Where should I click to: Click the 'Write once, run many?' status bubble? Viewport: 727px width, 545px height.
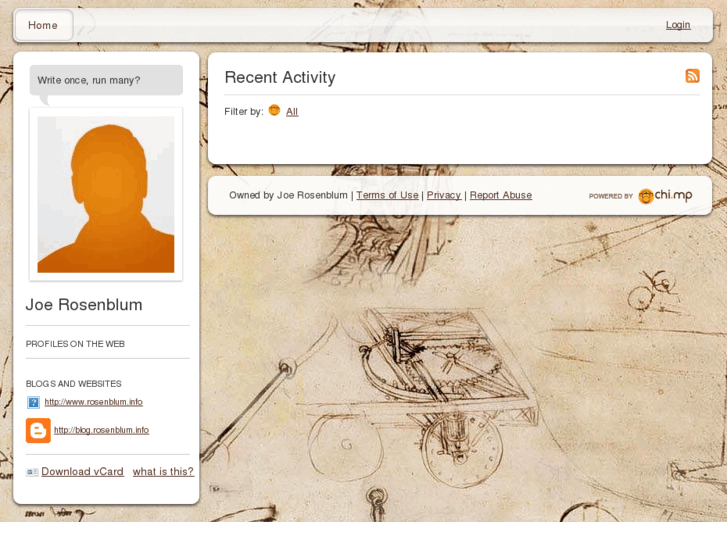tap(106, 80)
